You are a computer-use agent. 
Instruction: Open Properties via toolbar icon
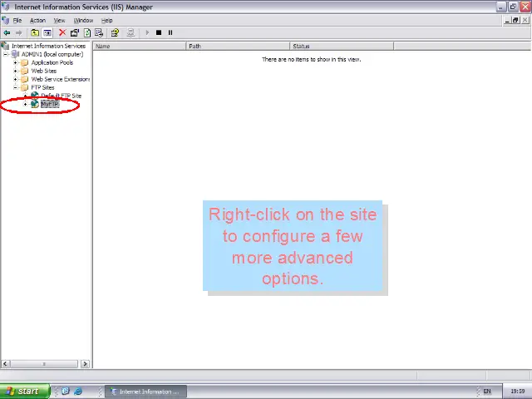coord(75,32)
